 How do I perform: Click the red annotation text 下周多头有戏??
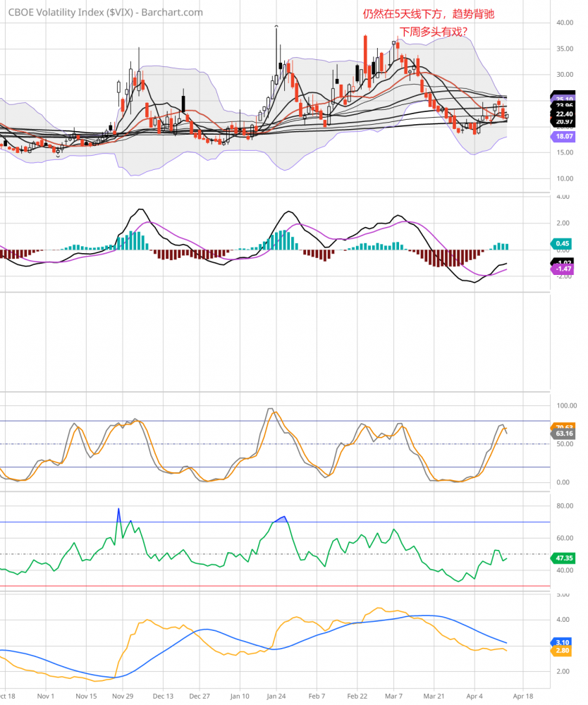tap(434, 32)
